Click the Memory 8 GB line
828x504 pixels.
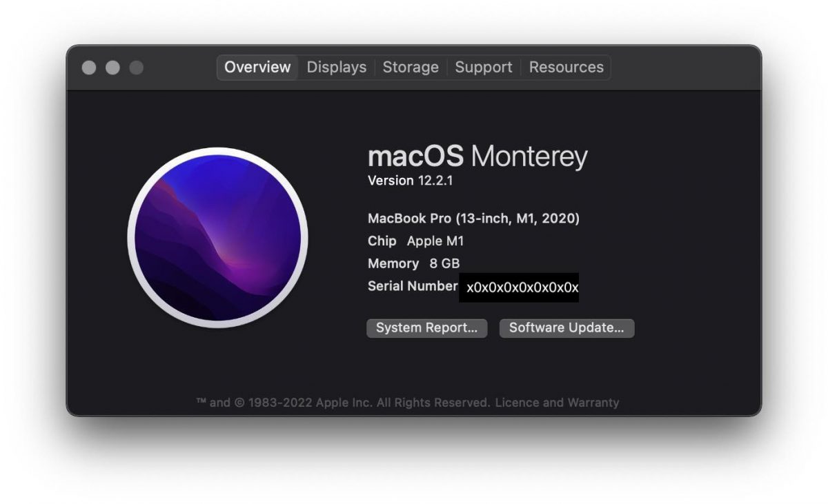pyautogui.click(x=413, y=263)
